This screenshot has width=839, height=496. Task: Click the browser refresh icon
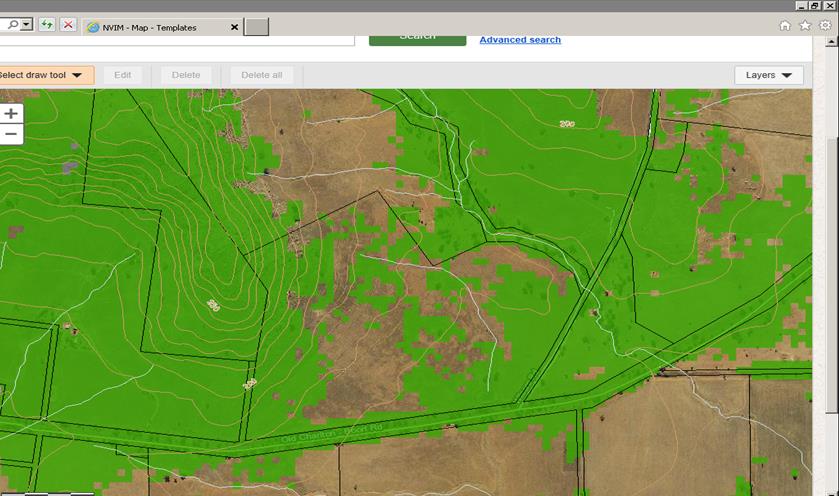(47, 25)
